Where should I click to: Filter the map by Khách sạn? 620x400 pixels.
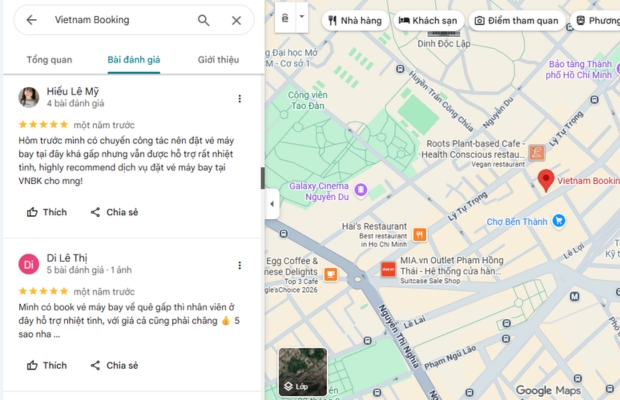(428, 21)
